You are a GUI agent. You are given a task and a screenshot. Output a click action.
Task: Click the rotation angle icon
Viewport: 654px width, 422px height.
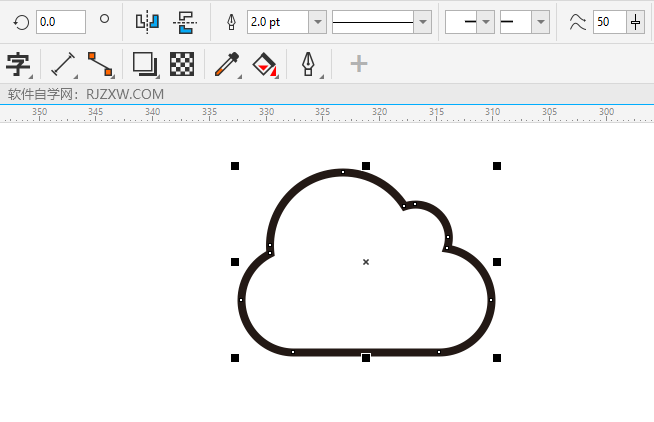(21, 22)
